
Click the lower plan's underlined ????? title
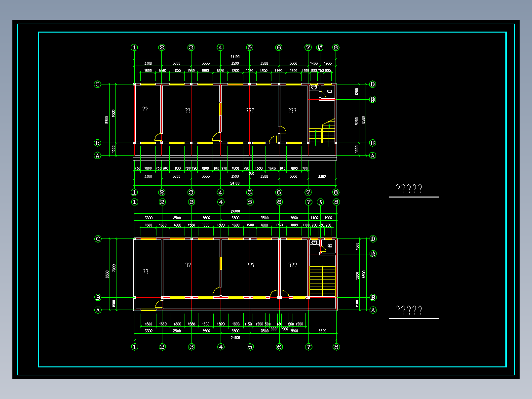409,310
